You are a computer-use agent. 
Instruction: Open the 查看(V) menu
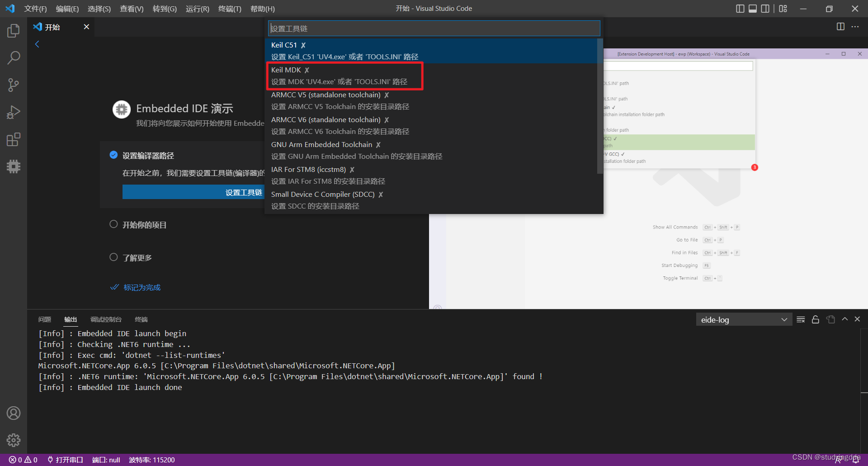[x=132, y=9]
